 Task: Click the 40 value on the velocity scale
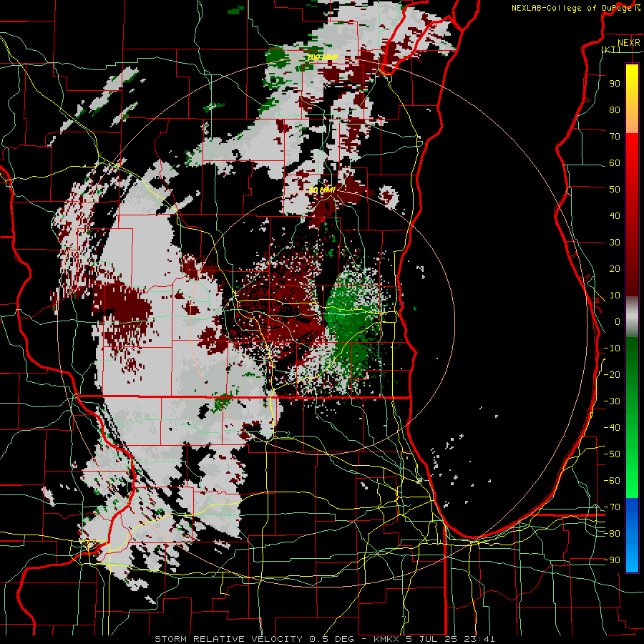[615, 216]
